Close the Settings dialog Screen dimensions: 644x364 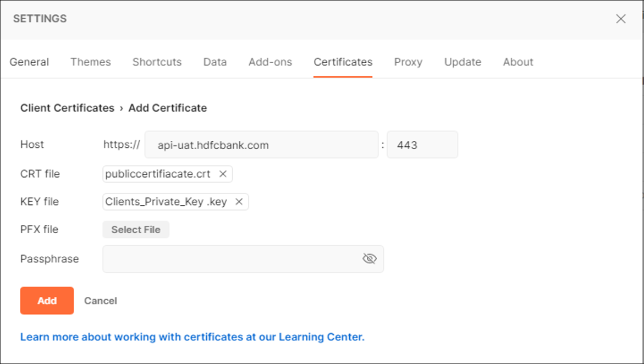click(x=621, y=19)
